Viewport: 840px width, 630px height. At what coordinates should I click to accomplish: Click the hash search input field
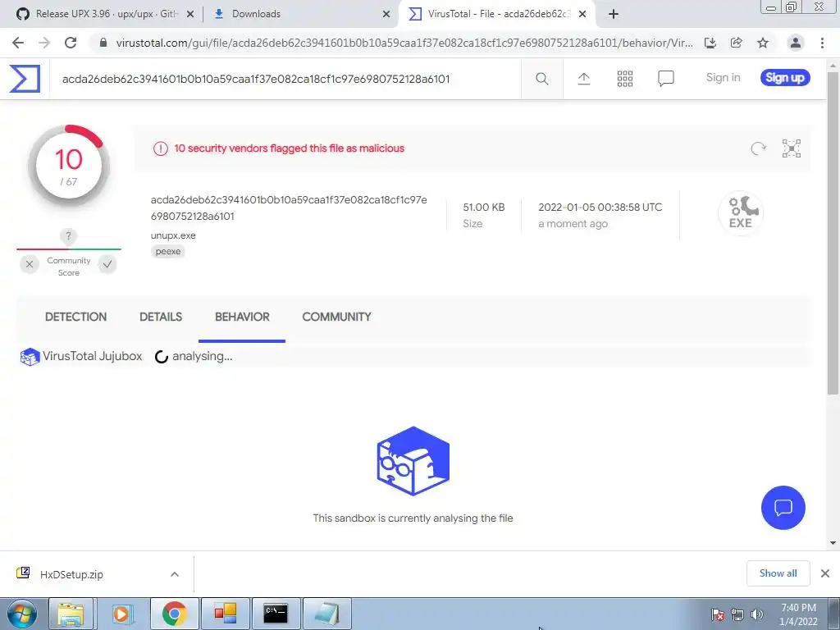tap(285, 80)
